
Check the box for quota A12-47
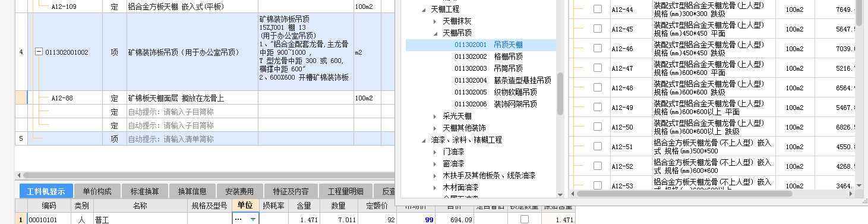pos(598,68)
